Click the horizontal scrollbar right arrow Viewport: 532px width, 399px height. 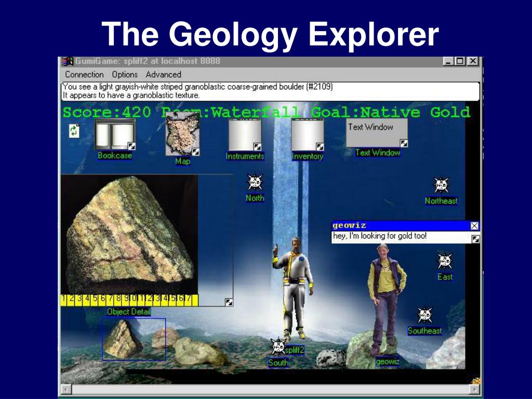point(475,390)
